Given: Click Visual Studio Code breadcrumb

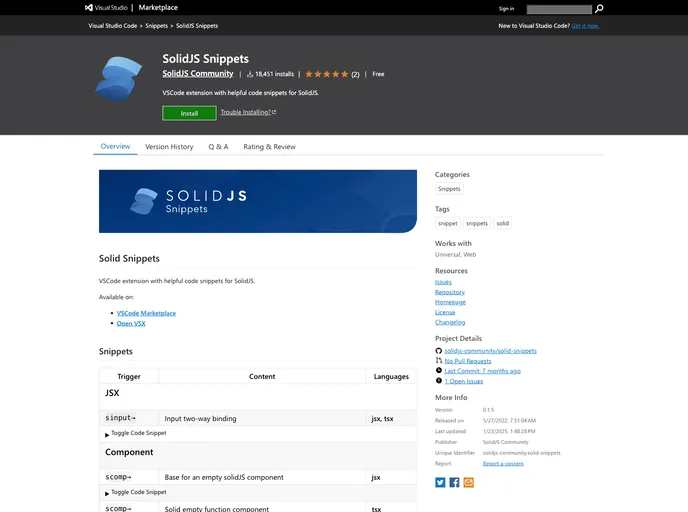Looking at the screenshot, I should 113,26.
